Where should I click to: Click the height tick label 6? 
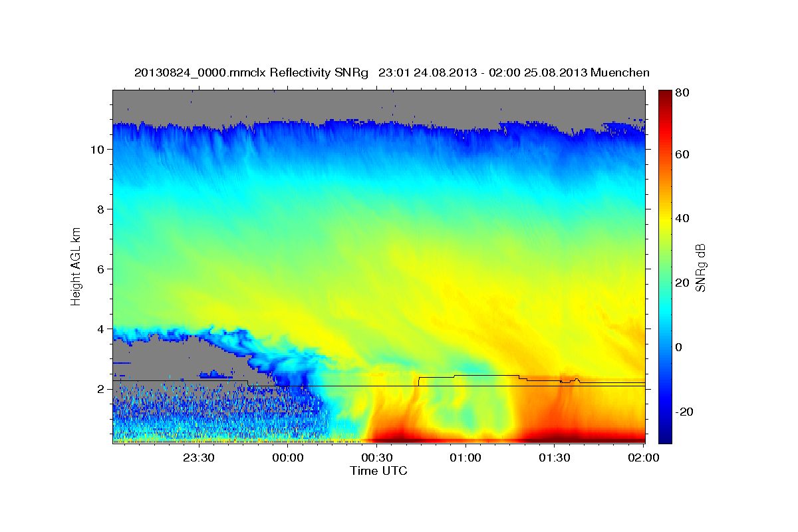pos(100,269)
